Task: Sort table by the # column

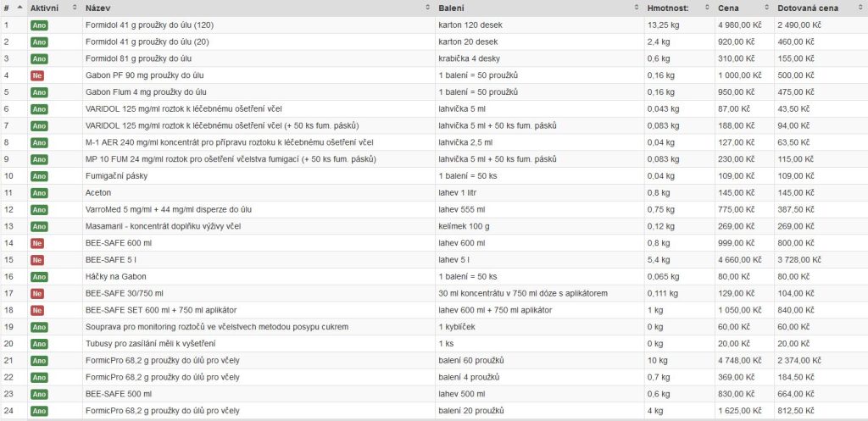Action: coord(14,8)
